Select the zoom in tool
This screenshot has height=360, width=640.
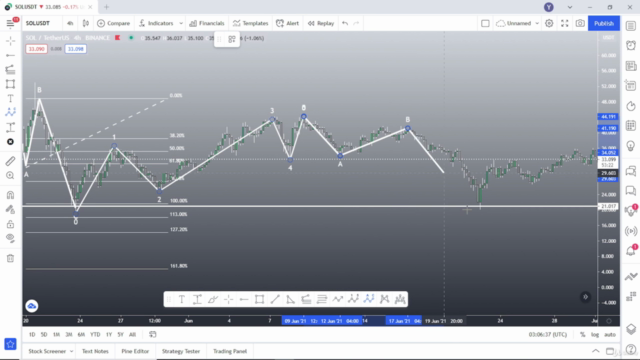click(x=11, y=176)
